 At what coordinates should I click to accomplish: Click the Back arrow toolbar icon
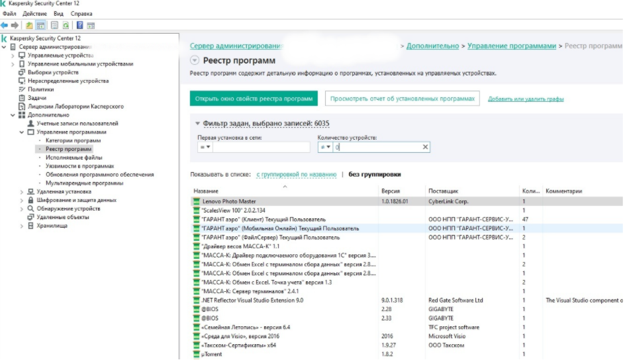(x=5, y=26)
